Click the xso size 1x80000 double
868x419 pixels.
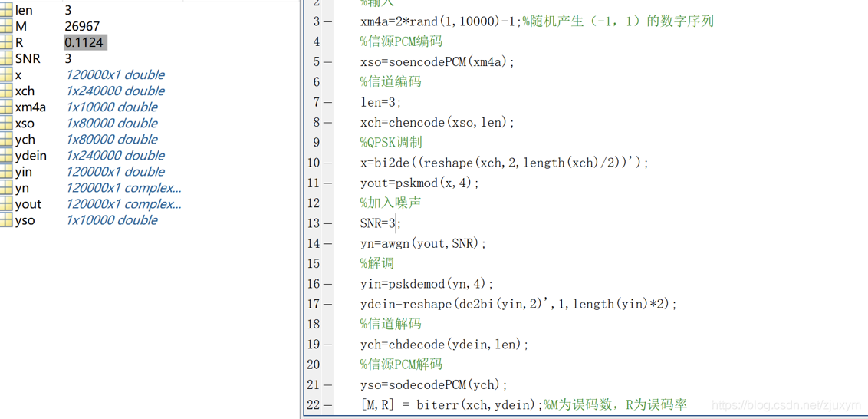[111, 123]
